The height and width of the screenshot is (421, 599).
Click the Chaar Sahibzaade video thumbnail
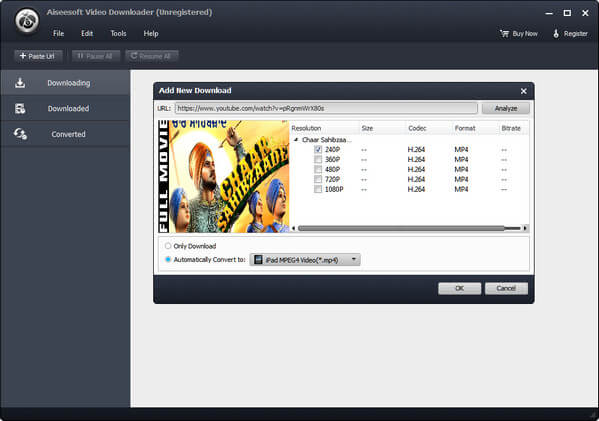tap(223, 176)
